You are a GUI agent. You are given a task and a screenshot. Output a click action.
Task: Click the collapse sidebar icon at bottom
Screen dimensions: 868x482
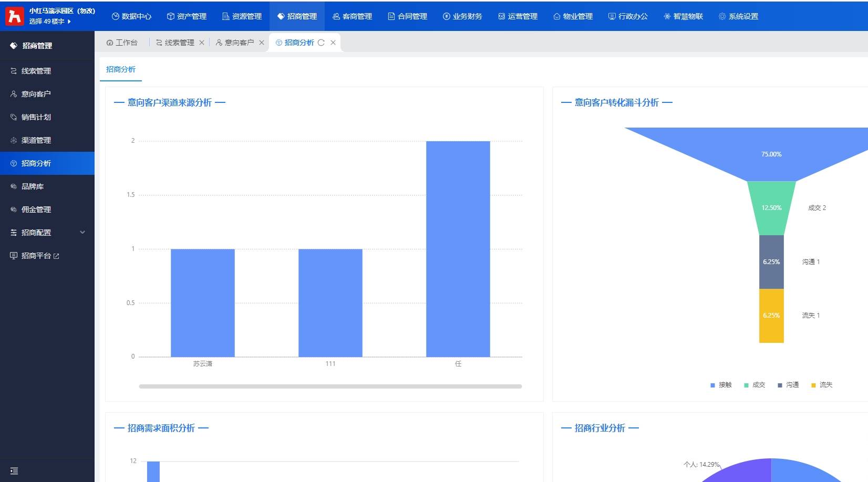[14, 471]
